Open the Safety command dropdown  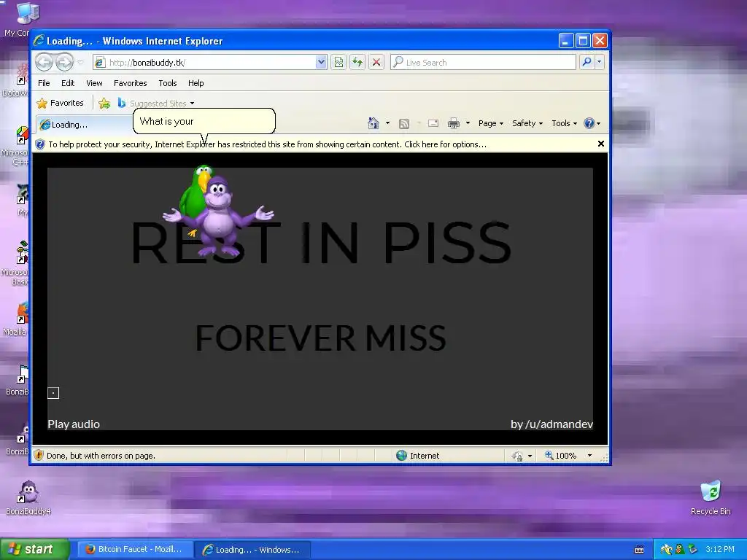527,123
